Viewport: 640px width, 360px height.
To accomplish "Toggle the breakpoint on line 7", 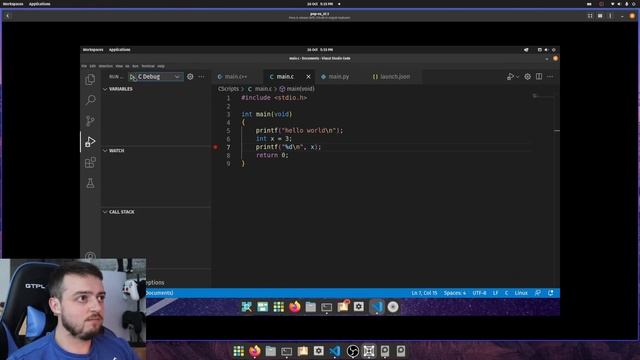I will click(216, 147).
